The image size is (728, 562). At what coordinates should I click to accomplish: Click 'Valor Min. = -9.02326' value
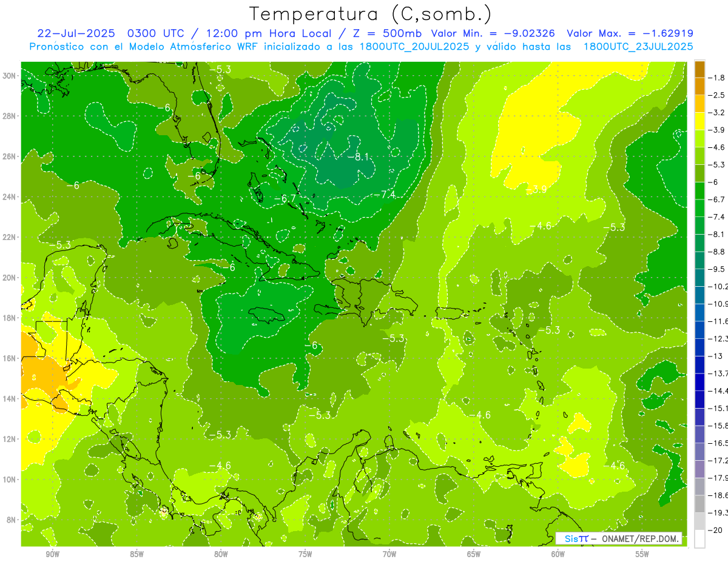coord(492,33)
